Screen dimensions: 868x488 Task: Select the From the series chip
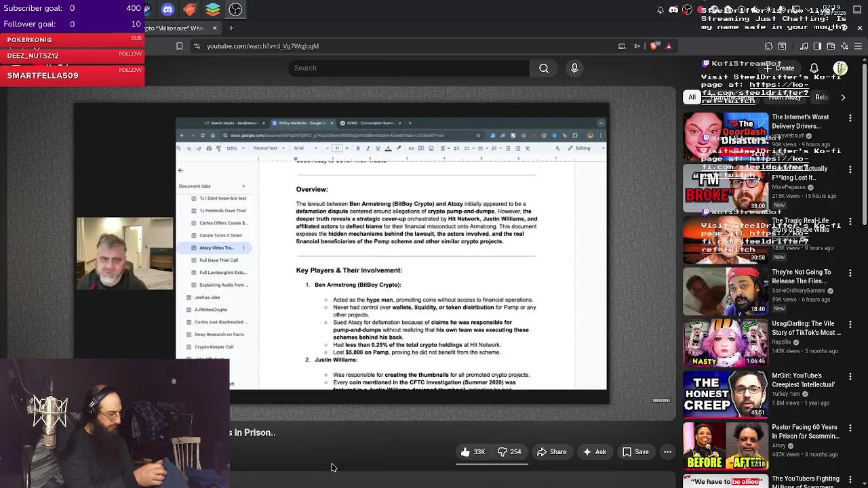[x=732, y=98]
